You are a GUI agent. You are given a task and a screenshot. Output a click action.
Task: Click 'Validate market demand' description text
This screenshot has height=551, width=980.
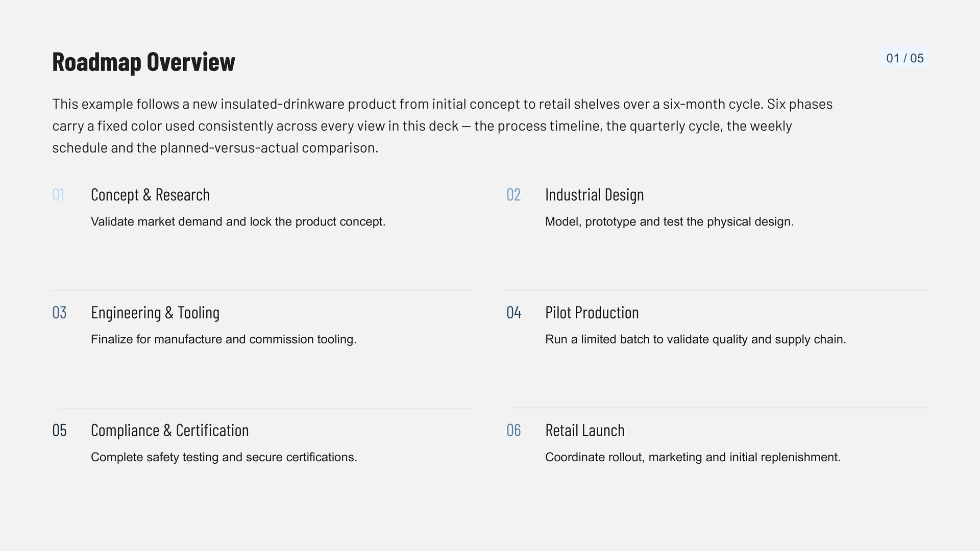point(238,221)
